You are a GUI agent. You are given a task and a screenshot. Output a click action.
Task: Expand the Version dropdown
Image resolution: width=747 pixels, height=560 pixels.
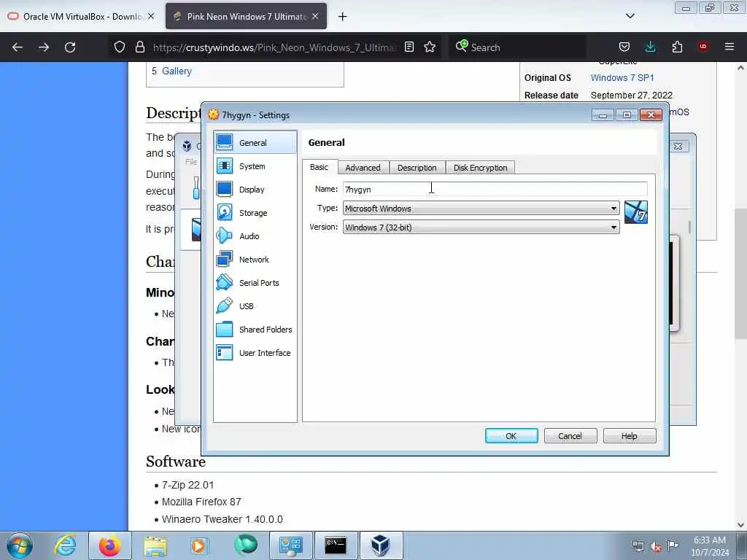coord(481,227)
